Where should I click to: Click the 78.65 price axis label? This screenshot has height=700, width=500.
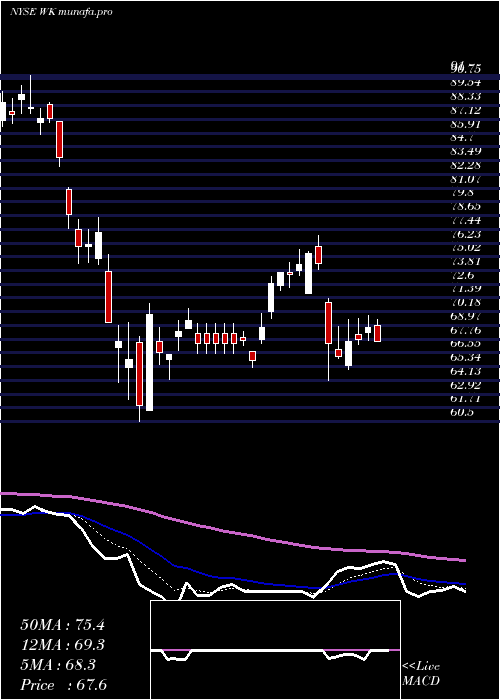(466, 206)
